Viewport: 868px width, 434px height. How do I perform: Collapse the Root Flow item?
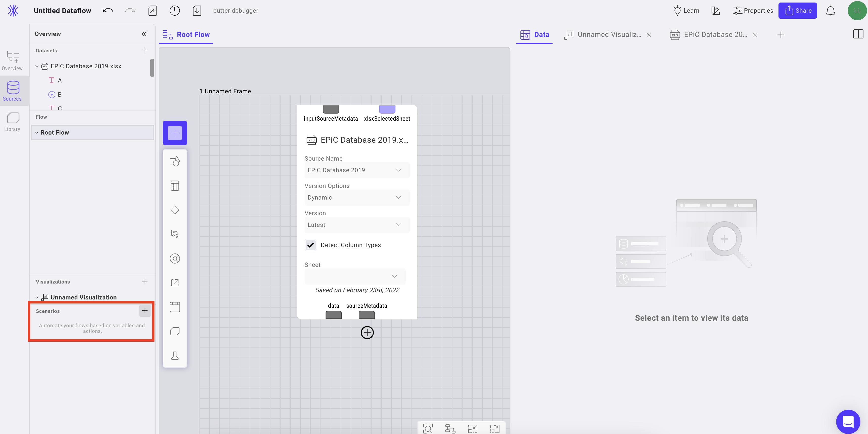click(37, 133)
